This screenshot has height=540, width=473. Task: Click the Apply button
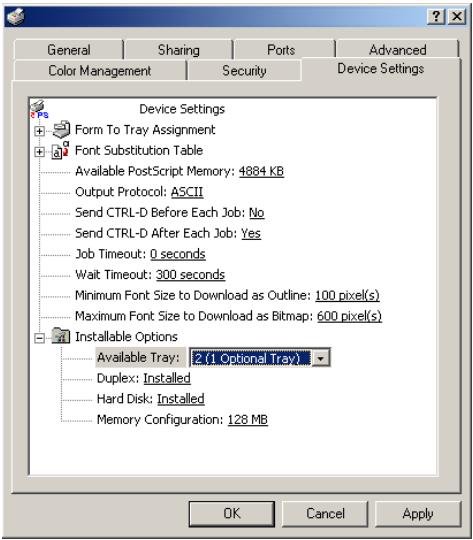pyautogui.click(x=418, y=514)
